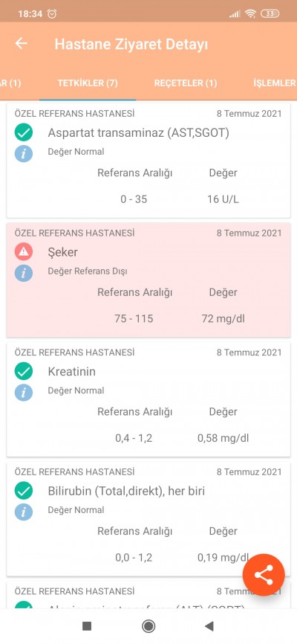Open info icon for Şeker result
297x644 pixels.
[24, 273]
